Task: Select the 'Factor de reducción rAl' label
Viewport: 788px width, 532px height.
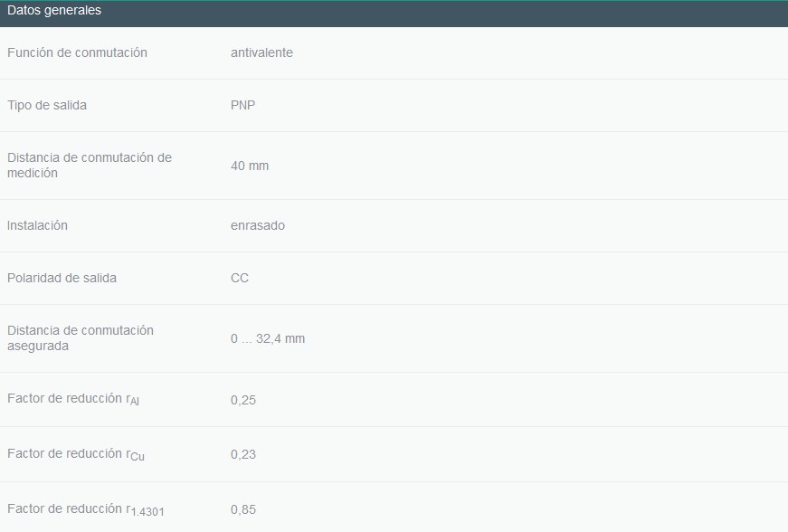Action: coord(73,399)
